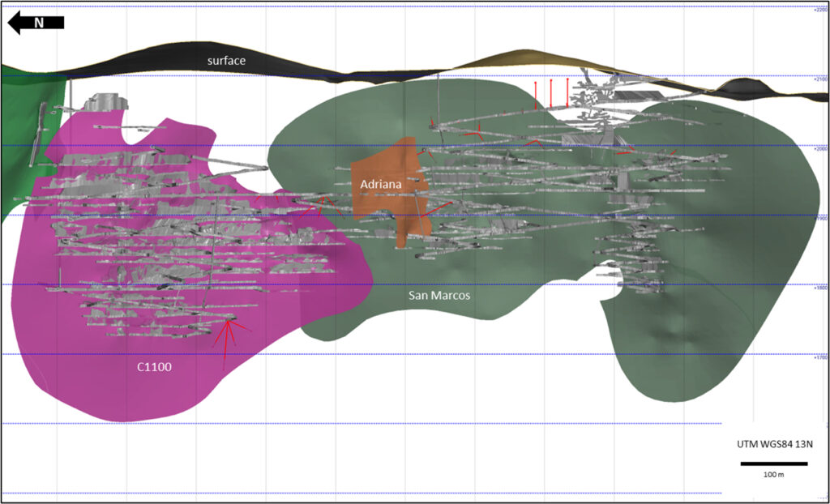Click the red arrows cluster inside C1100
Screen dimensions: 830x504
point(229,334)
